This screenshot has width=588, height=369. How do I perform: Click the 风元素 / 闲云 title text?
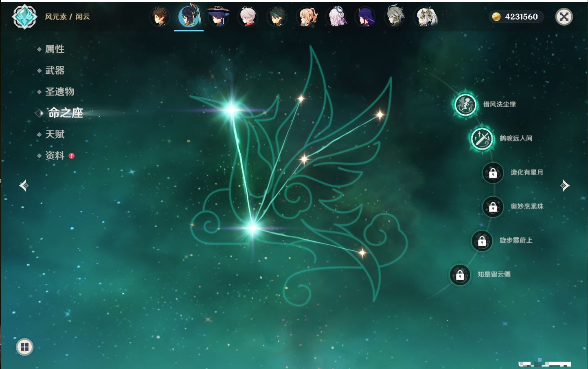[x=67, y=17]
